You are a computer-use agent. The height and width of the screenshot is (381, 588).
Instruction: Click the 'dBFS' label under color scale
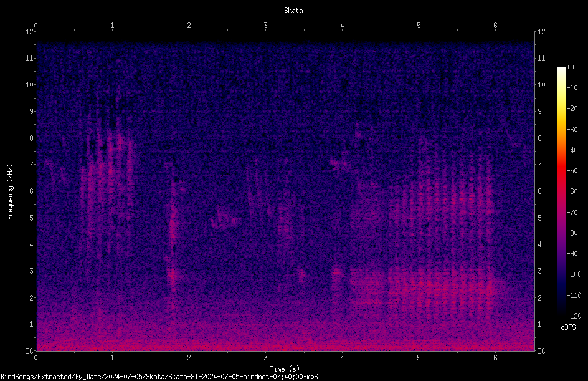click(568, 327)
